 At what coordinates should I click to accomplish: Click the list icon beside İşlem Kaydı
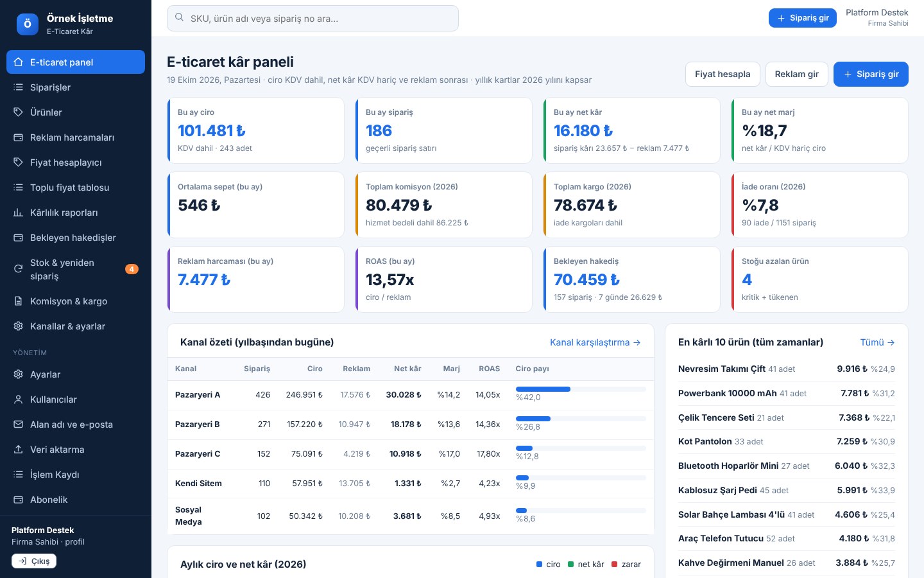point(18,475)
